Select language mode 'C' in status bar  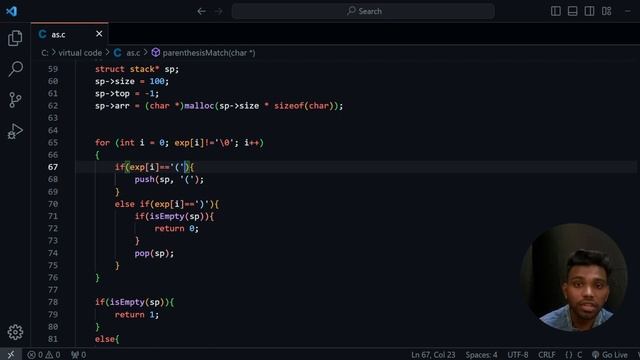tap(573, 355)
